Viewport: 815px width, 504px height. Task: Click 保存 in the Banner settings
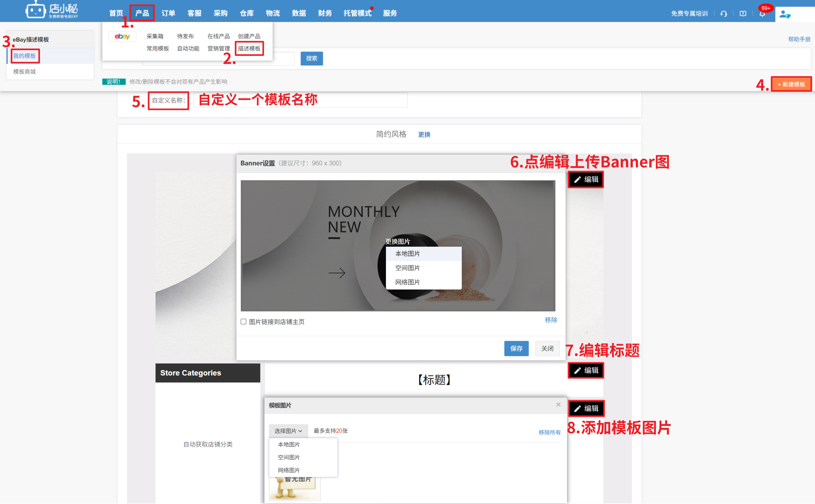point(516,348)
